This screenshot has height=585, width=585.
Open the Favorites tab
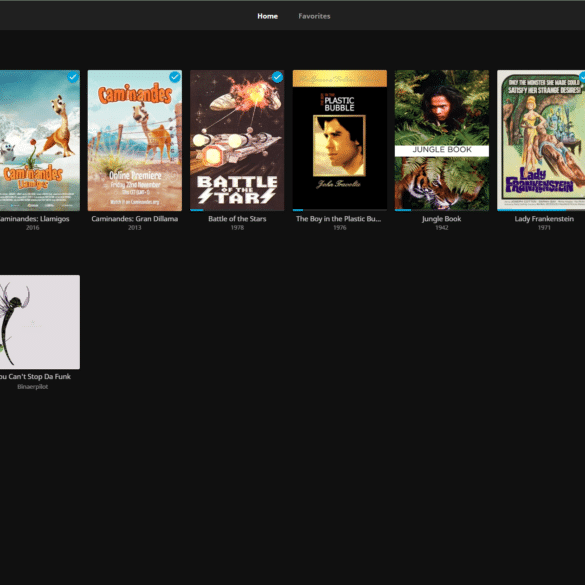click(x=314, y=16)
